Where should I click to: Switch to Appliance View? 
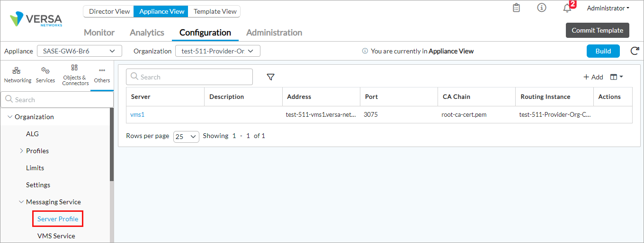tap(161, 11)
